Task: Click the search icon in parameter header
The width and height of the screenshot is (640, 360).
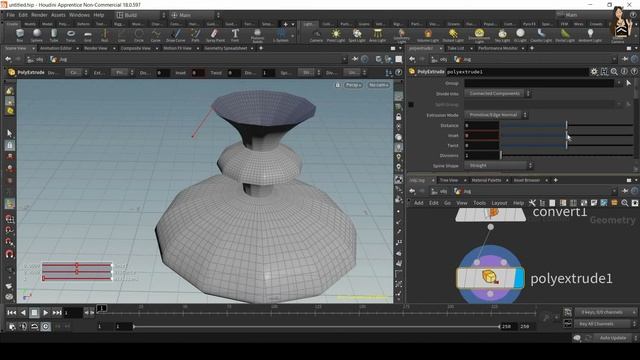Action: 614,72
